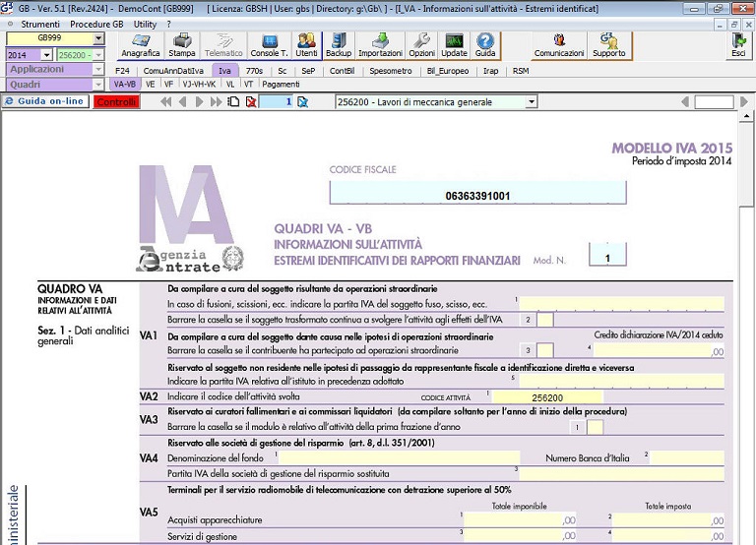Viewport: 756px width, 545px height.
Task: Launch the Backup tool
Action: tap(339, 46)
